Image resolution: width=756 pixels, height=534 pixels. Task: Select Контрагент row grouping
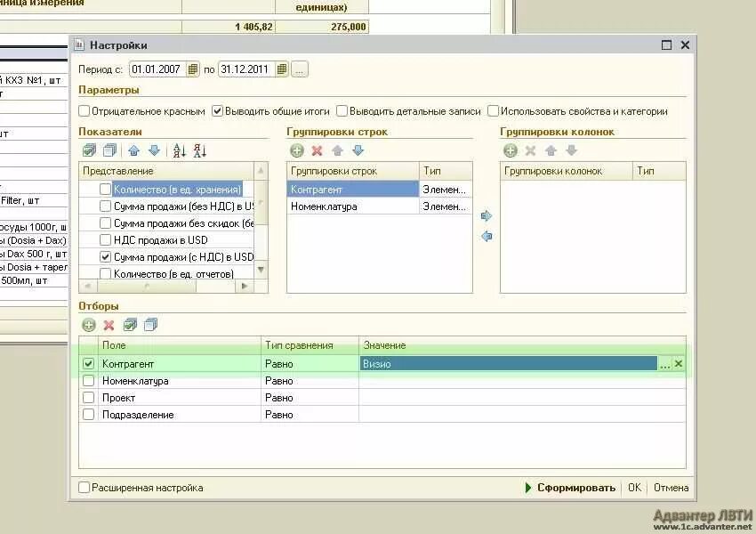point(352,190)
